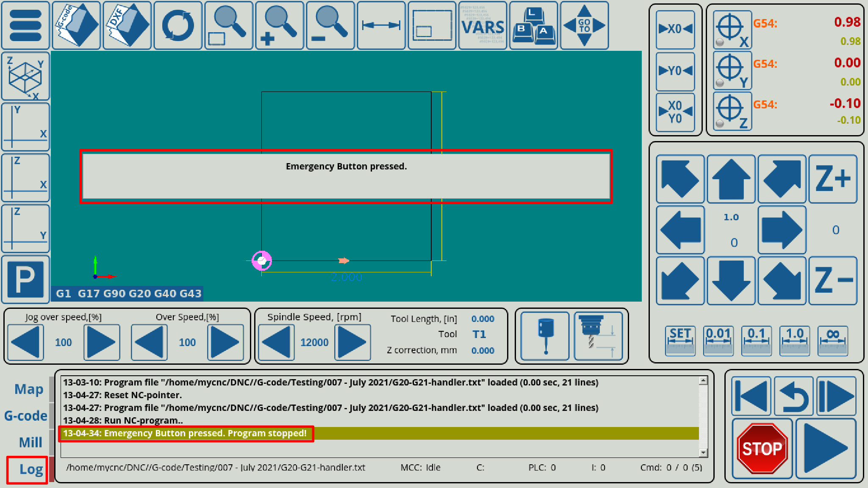Increase Over Speed percent right arrow

[225, 342]
